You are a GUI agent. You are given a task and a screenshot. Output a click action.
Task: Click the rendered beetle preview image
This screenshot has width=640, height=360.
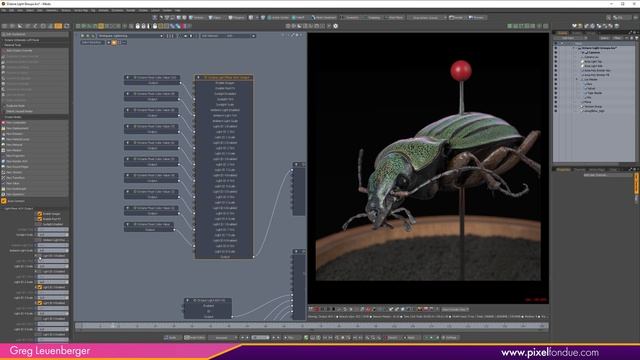click(x=428, y=168)
